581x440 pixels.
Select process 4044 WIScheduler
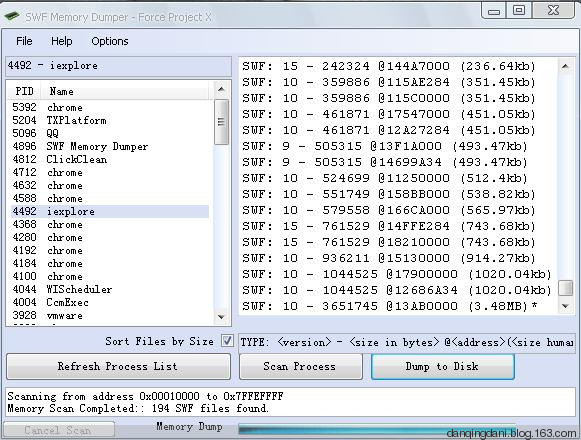pos(110,289)
